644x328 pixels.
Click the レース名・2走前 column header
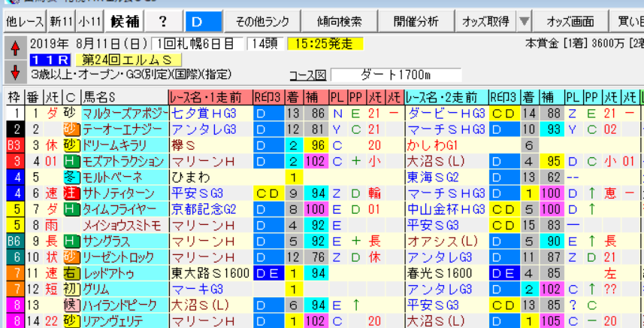(446, 97)
